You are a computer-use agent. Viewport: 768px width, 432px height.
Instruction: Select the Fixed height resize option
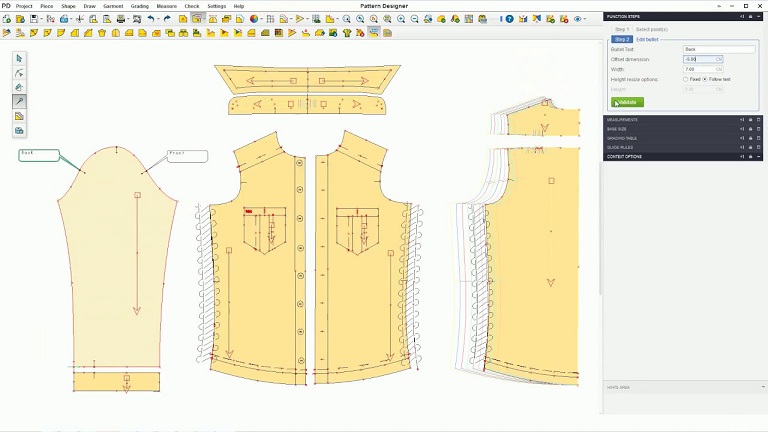(x=686, y=79)
